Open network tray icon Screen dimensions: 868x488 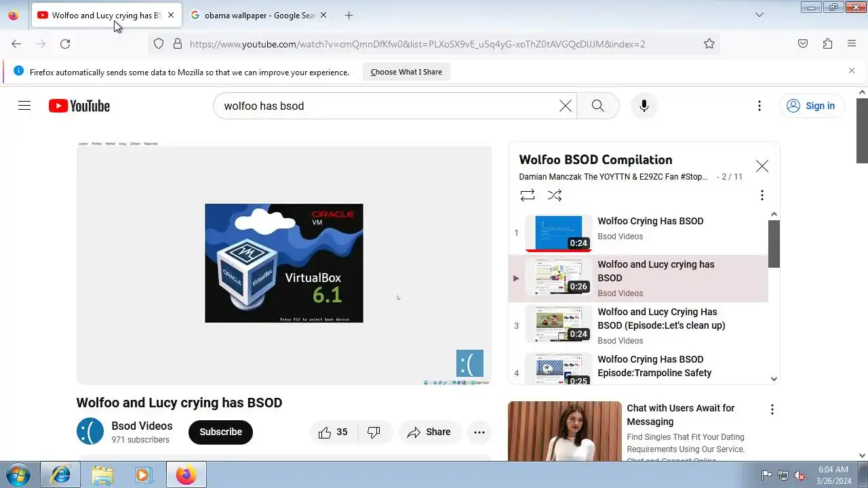tap(783, 475)
